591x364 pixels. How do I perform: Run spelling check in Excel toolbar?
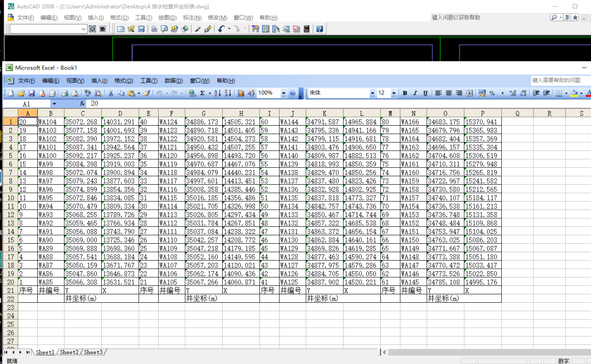(88, 93)
